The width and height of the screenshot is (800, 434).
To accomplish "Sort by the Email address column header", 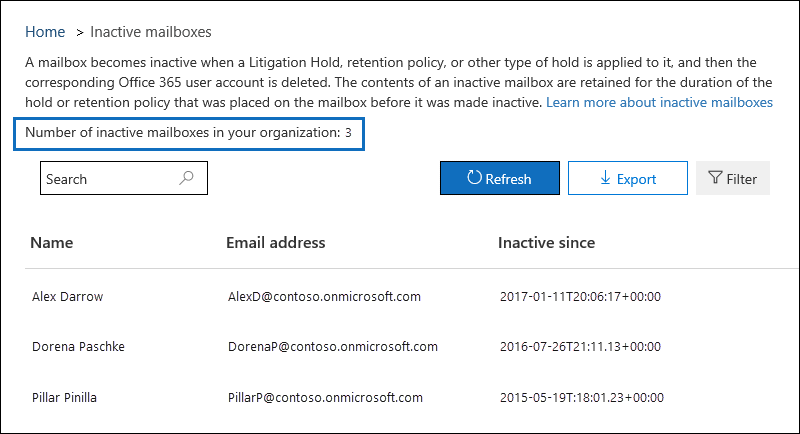I will tap(276, 242).
